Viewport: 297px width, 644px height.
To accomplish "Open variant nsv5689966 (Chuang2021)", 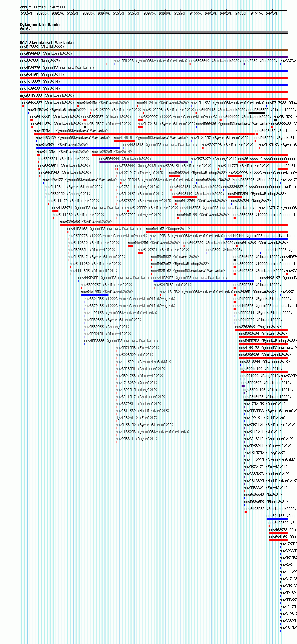I will click(106, 327).
